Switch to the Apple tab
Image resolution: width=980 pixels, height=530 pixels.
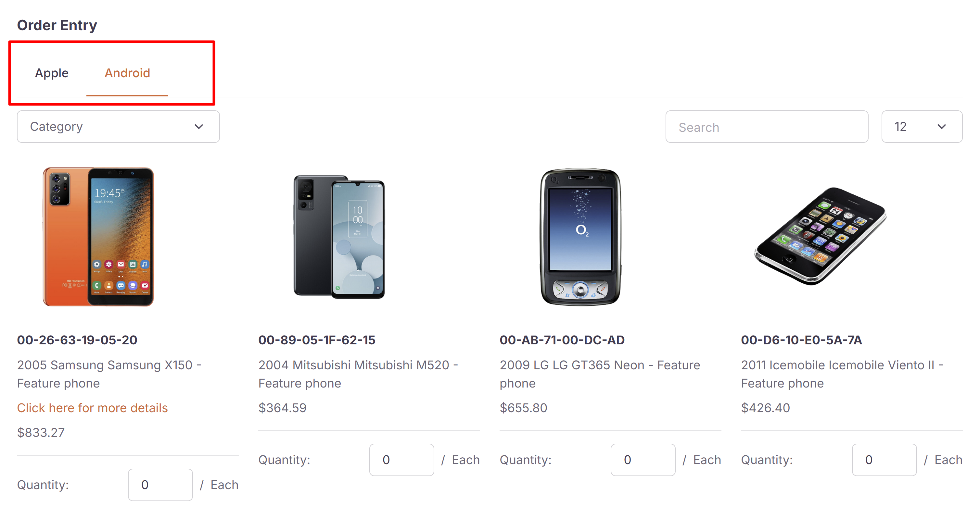(x=52, y=73)
